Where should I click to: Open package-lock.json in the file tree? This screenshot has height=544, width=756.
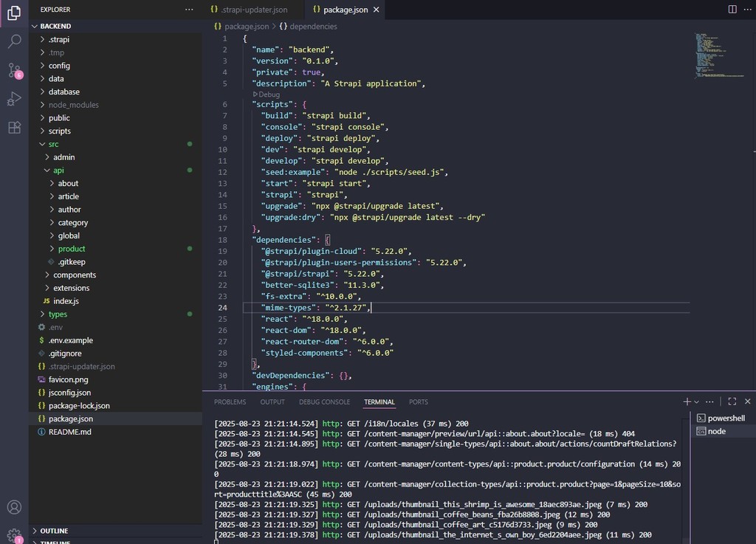79,406
